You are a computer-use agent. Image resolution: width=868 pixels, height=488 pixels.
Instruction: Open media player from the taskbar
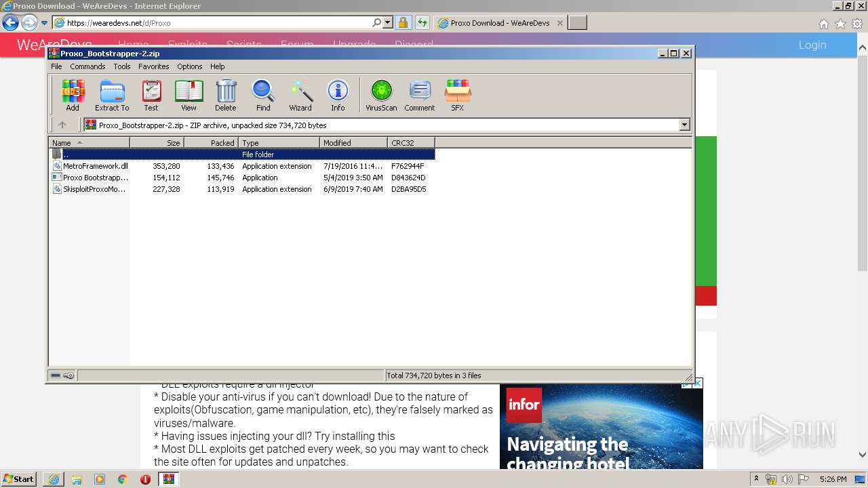pyautogui.click(x=100, y=479)
